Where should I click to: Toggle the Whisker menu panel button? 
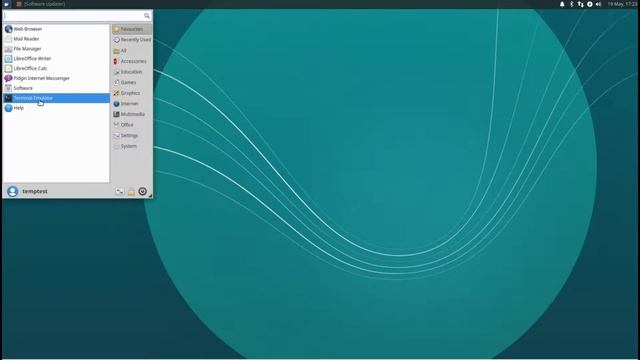(7, 4)
